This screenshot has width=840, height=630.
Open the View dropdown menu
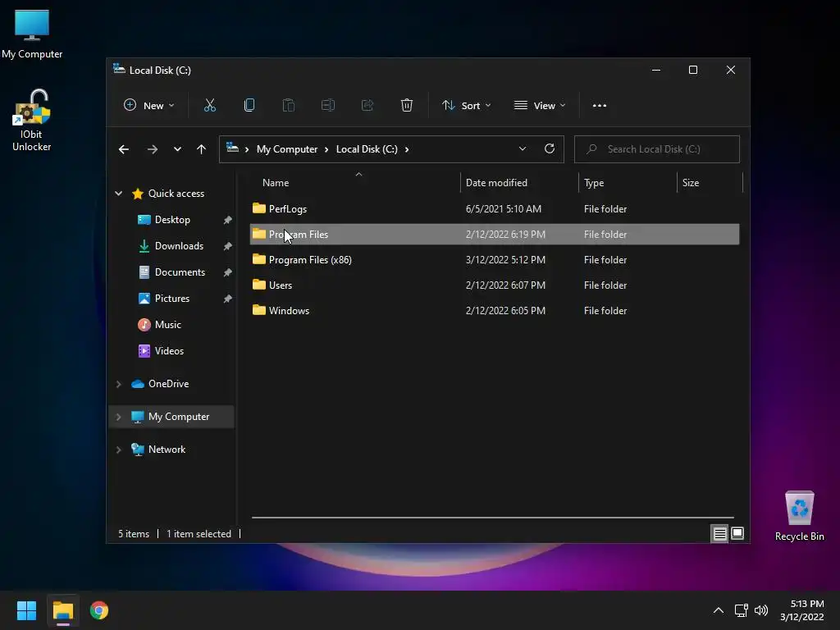point(540,106)
